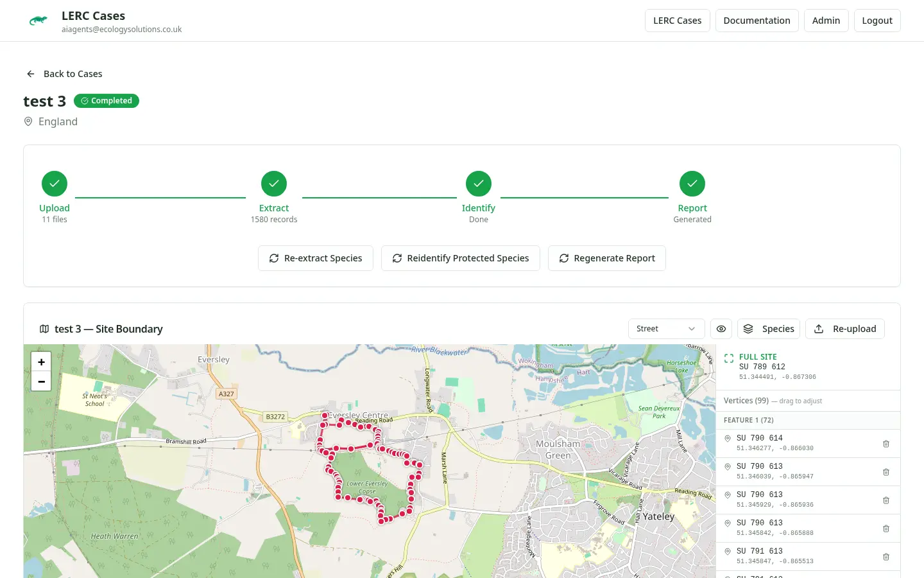
Task: Go to the Admin section
Action: tap(826, 21)
